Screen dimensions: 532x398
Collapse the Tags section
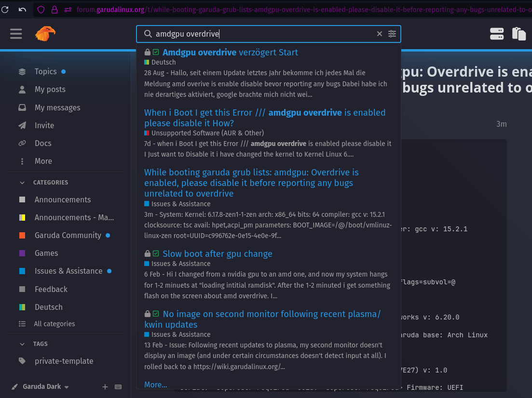[x=22, y=344]
